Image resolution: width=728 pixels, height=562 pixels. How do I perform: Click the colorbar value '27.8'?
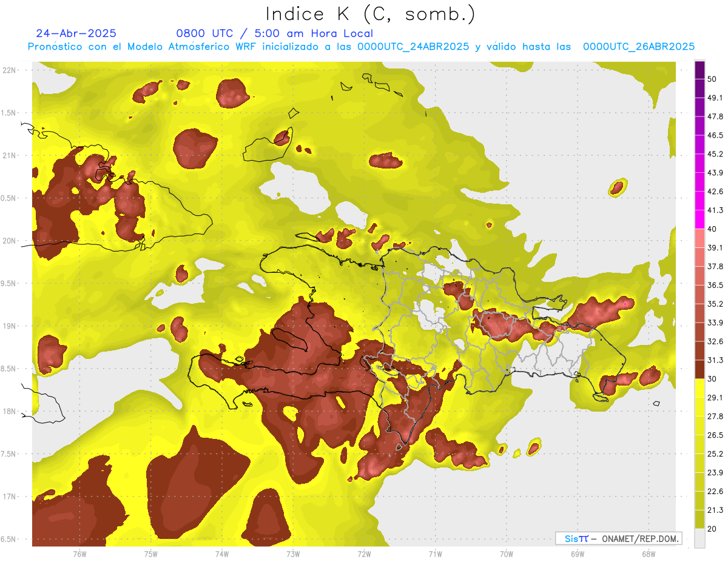[x=715, y=416]
